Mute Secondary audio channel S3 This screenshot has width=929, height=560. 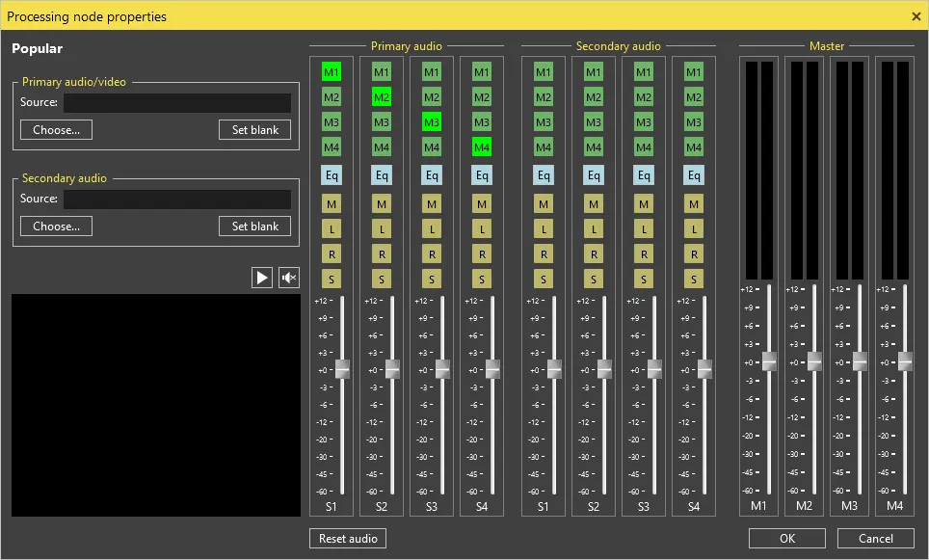(644, 203)
